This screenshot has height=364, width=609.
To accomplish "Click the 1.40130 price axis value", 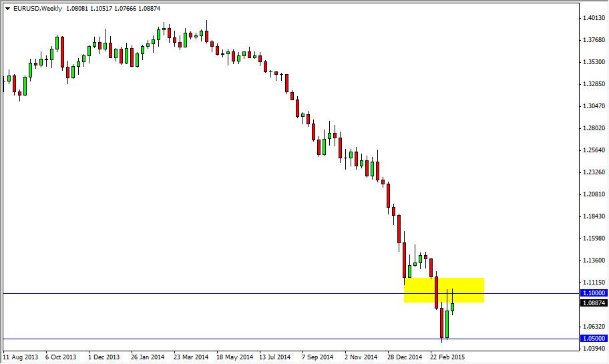I will (594, 18).
